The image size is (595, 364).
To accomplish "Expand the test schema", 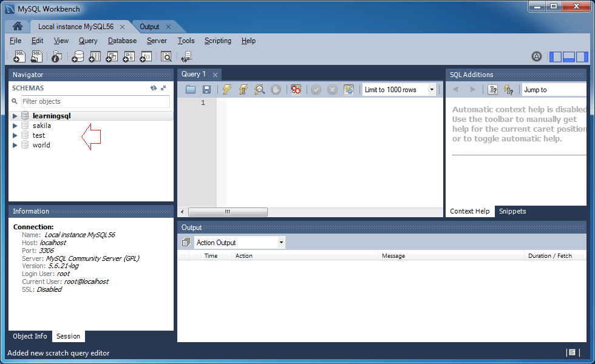I will point(15,135).
